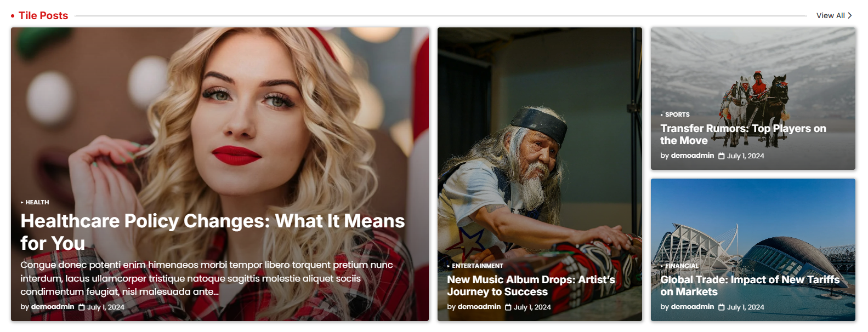This screenshot has height=332, width=868.
Task: Select the FINANCIAL category tag
Action: [682, 266]
